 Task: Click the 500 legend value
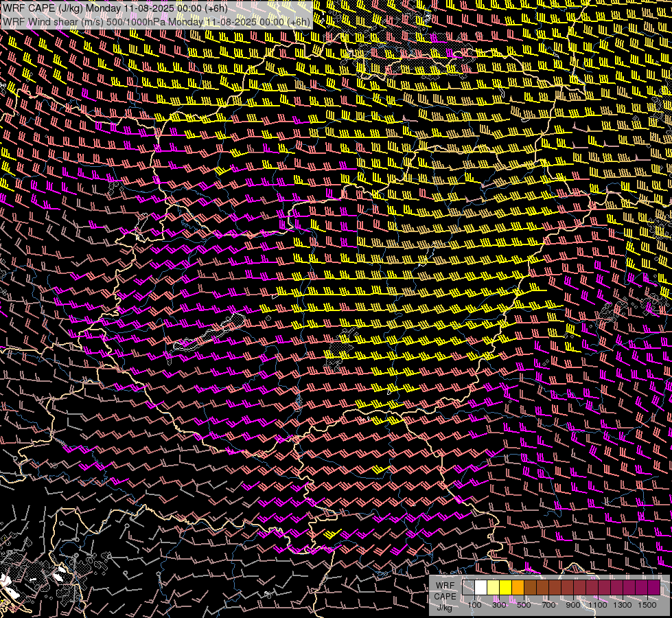[x=524, y=605]
